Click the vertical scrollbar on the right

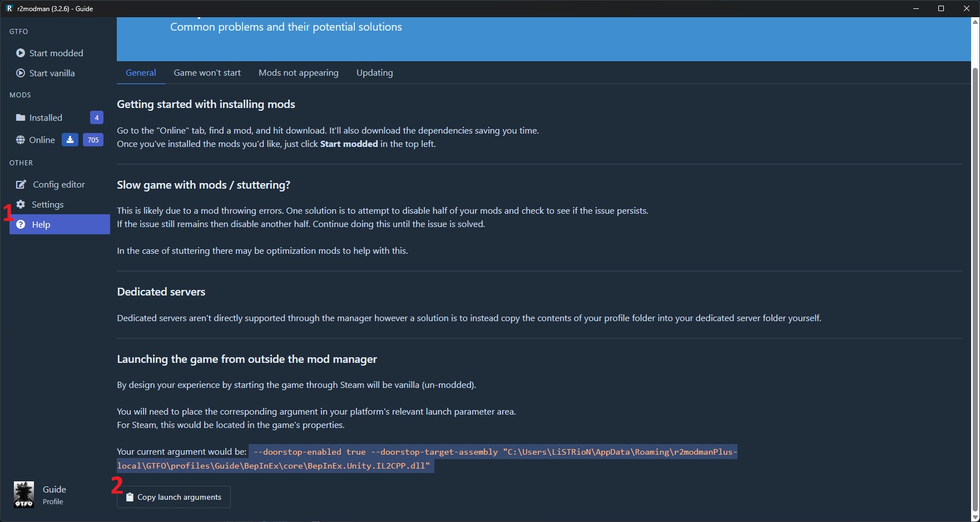(x=975, y=289)
